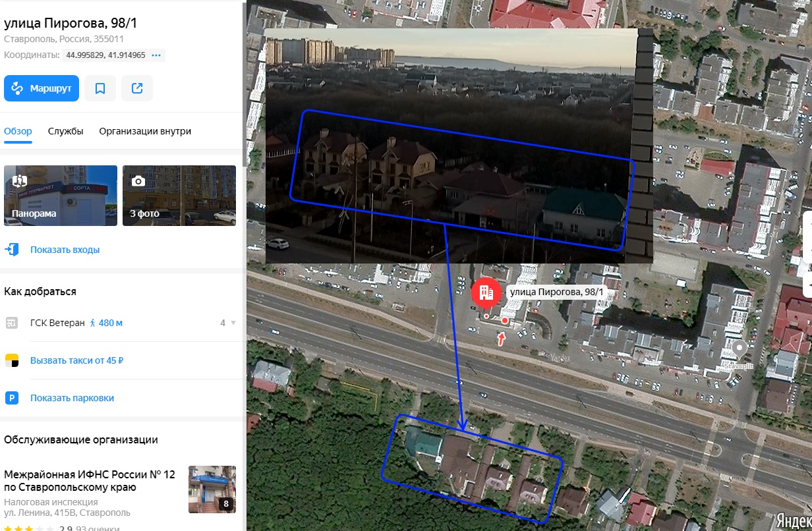Click Показать парковки
812x531 pixels.
[72, 398]
